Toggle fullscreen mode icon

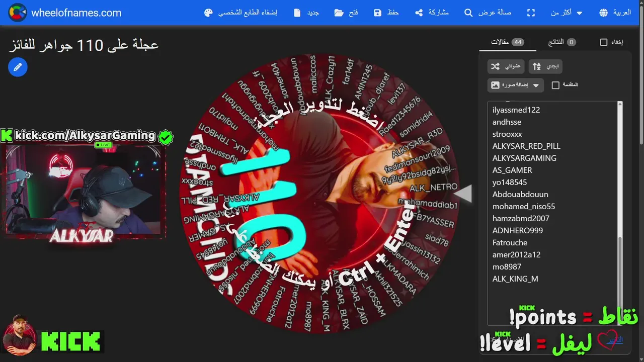click(531, 13)
